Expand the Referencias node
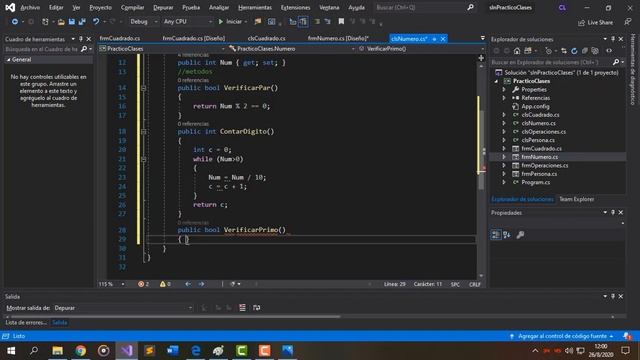This screenshot has width=640, height=360. pyautogui.click(x=504, y=98)
